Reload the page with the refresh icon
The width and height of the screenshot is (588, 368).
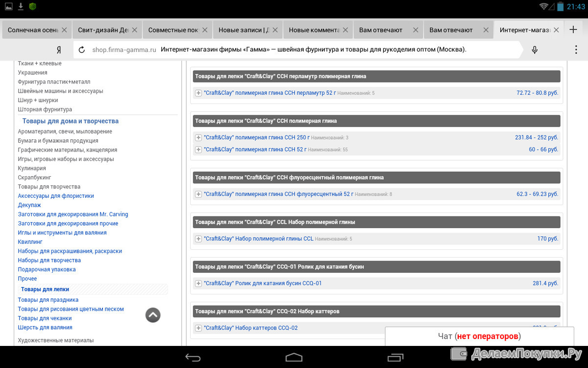(x=82, y=50)
